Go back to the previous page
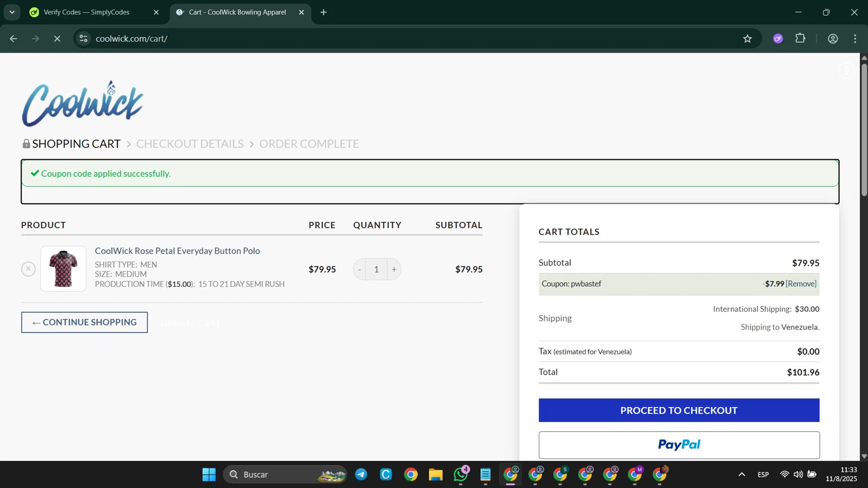The width and height of the screenshot is (868, 488). (x=13, y=39)
